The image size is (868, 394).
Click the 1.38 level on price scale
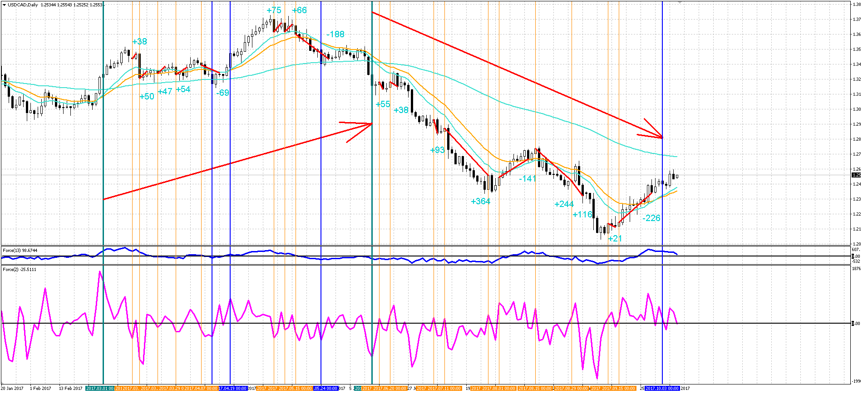pos(857,5)
